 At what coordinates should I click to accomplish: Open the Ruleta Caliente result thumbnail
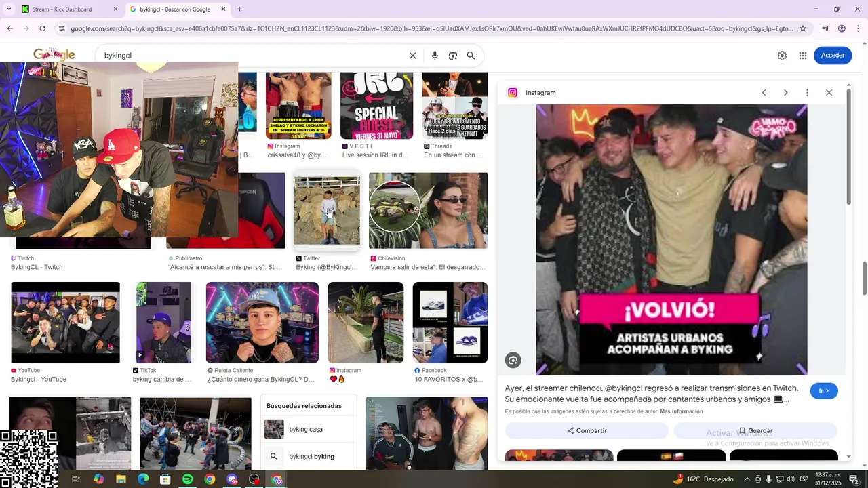[x=262, y=323]
